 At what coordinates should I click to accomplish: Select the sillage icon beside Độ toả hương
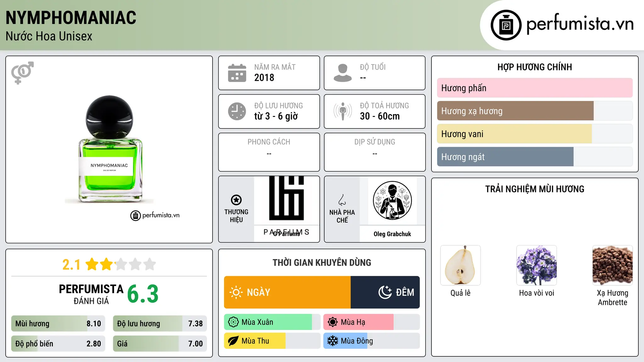pyautogui.click(x=343, y=111)
